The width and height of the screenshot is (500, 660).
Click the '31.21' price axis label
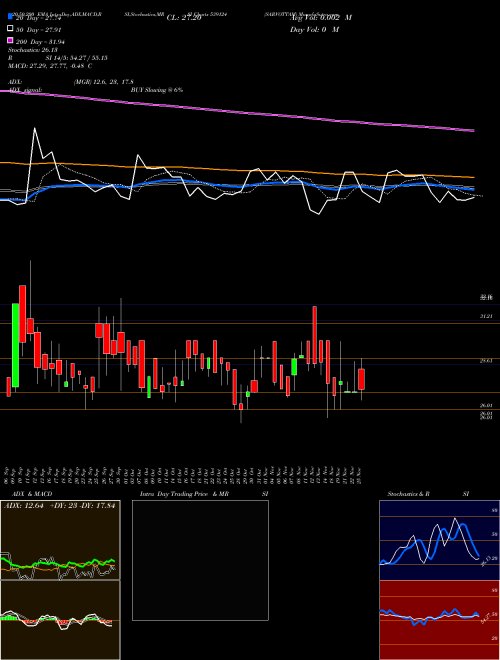[x=486, y=316]
